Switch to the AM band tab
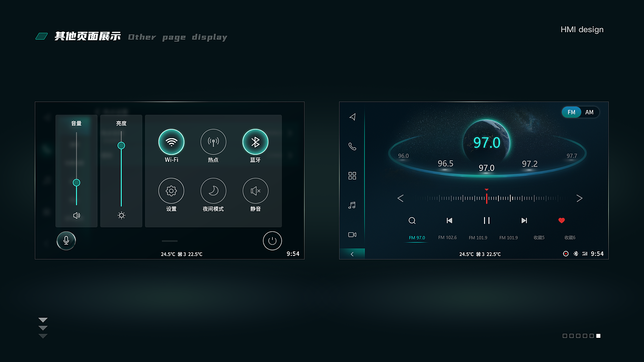Screen dimensions: 644x362 [590, 112]
